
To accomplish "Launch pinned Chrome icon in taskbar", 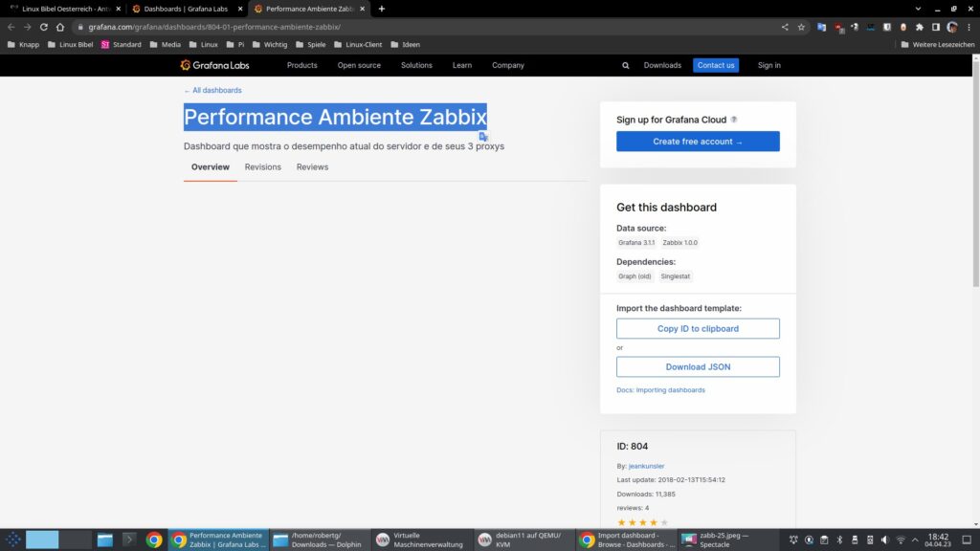I will [154, 540].
